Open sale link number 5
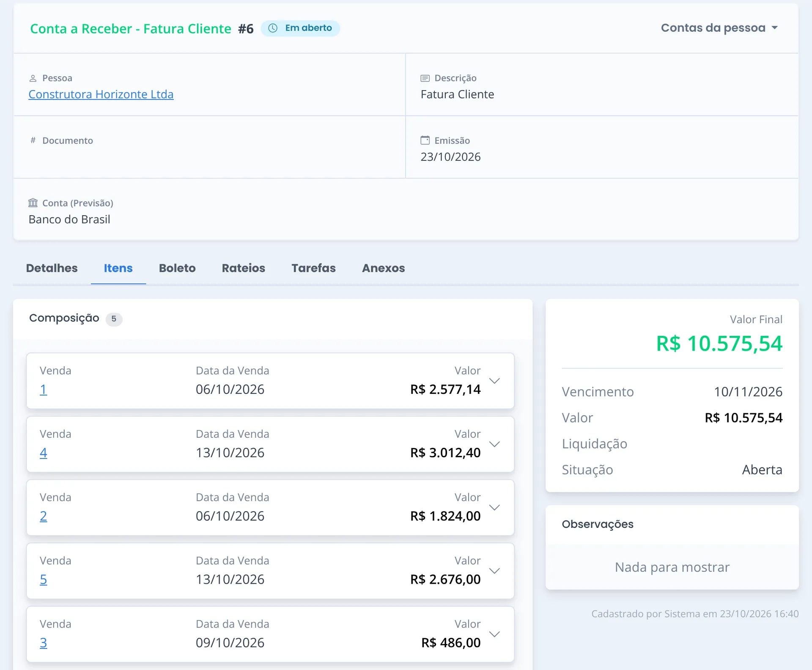Screen dimensions: 812x670 point(44,579)
